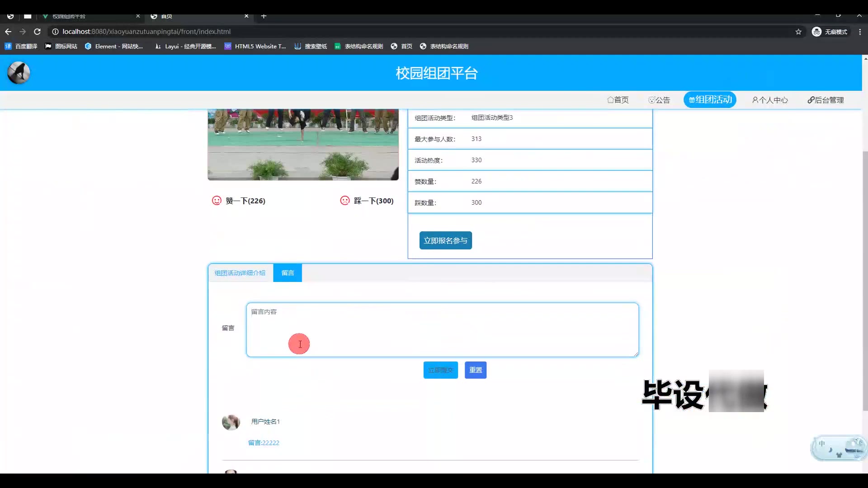Open the 首页 navigation item
The width and height of the screenshot is (868, 488).
click(618, 100)
